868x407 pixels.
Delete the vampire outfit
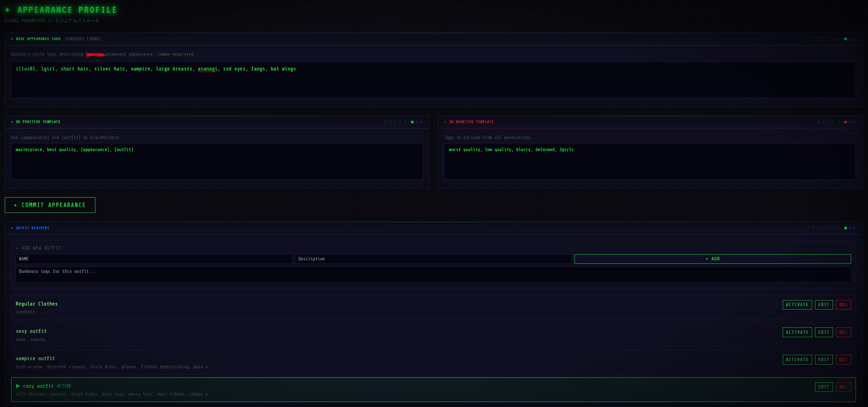tap(843, 359)
